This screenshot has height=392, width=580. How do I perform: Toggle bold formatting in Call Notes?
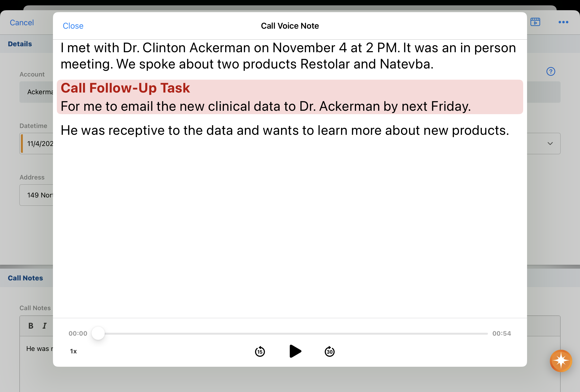click(31, 326)
